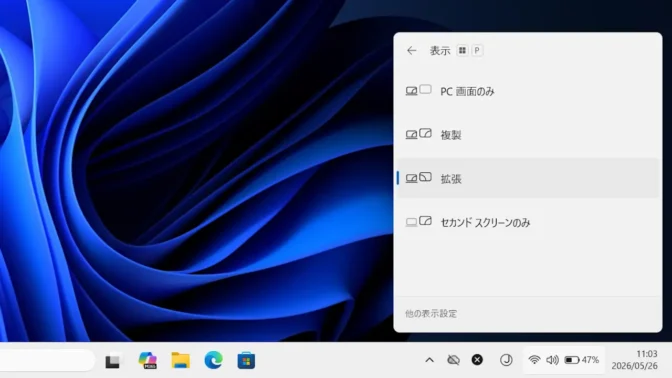This screenshot has width=672, height=378.
Task: Click the 複製 dual monitor icon
Action: 419,134
